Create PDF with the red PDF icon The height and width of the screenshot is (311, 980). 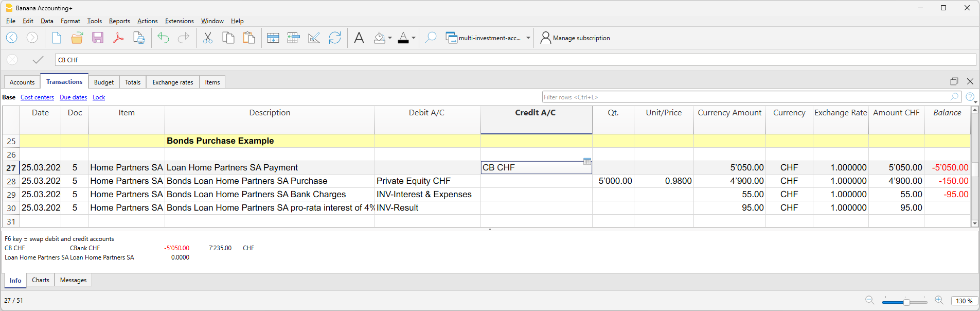coord(118,38)
